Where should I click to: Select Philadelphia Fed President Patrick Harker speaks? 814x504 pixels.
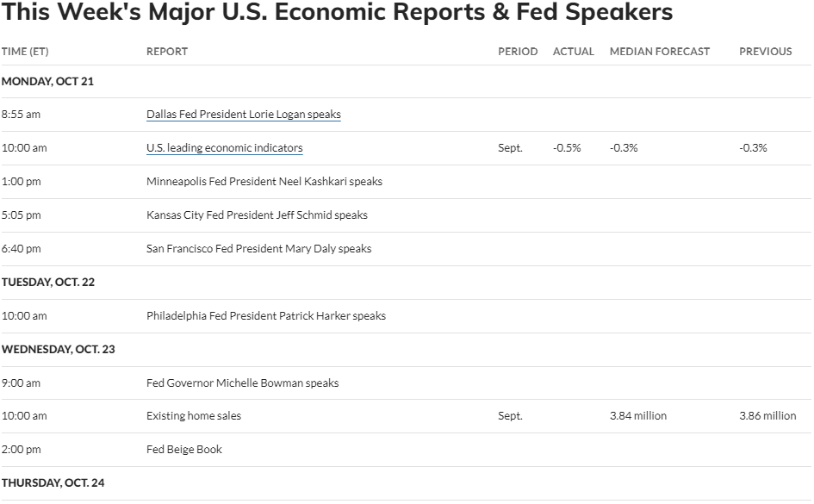266,315
